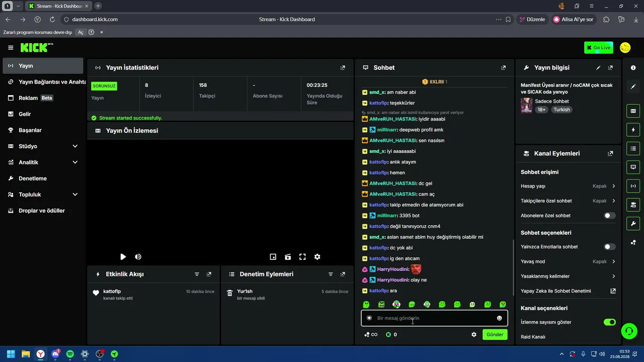
Task: Open Yayın Bağlantısı ve Anahtarı page
Action: [43, 82]
